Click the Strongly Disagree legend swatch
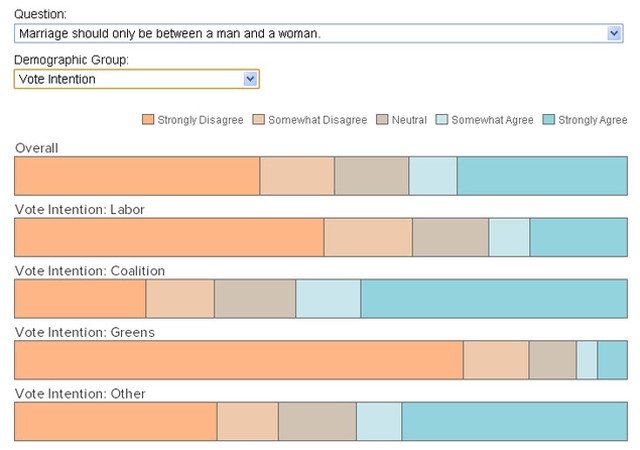 tap(148, 119)
